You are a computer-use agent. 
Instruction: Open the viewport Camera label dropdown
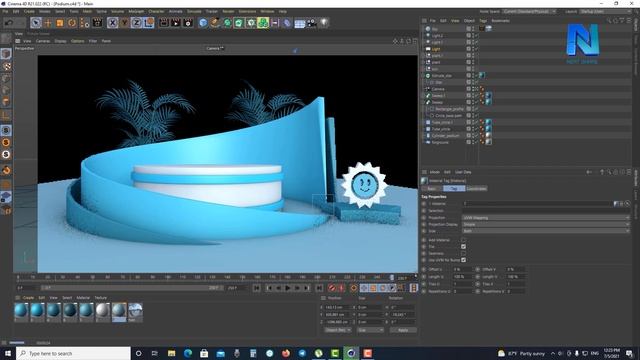click(x=215, y=48)
